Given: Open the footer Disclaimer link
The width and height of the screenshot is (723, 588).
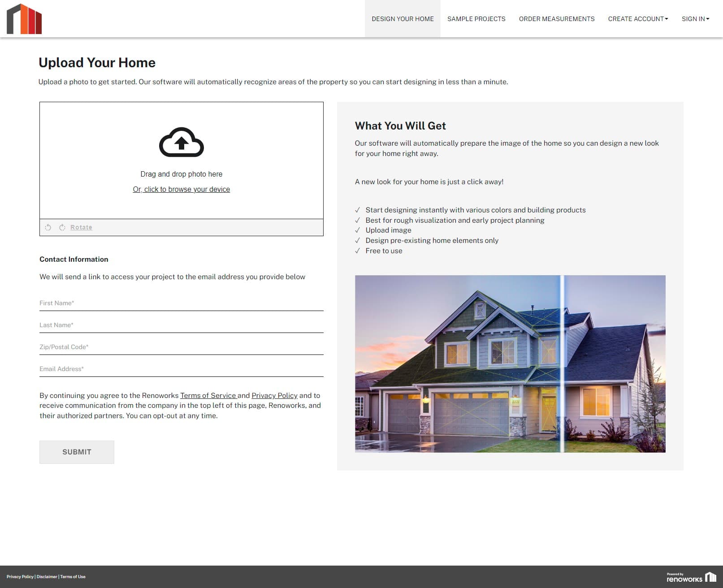Looking at the screenshot, I should [x=47, y=577].
